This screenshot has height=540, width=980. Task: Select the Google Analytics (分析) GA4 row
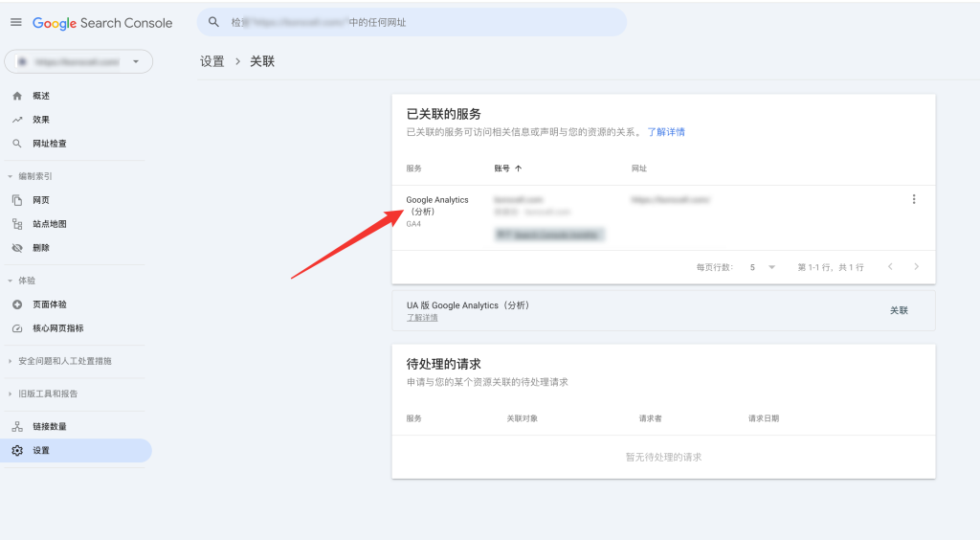(x=663, y=217)
